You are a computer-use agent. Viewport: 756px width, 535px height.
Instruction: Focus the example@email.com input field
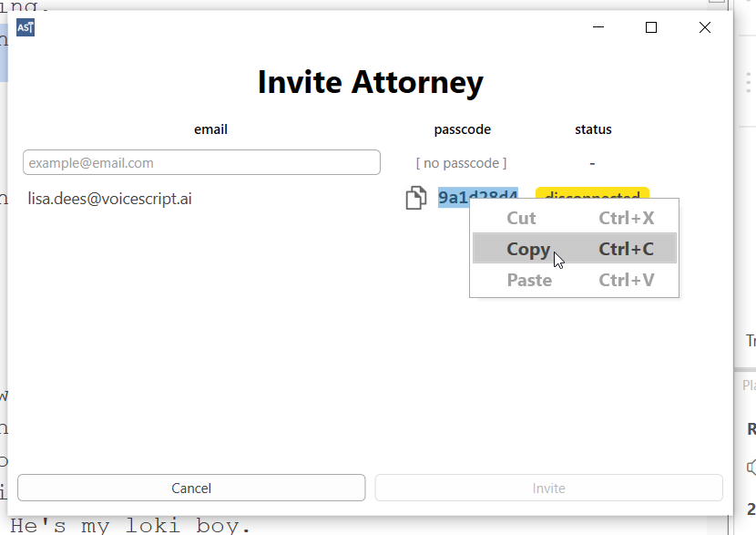201,162
